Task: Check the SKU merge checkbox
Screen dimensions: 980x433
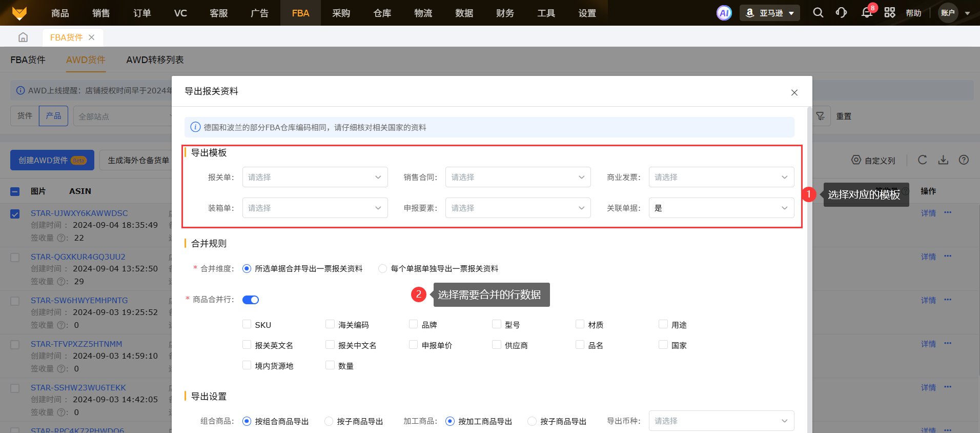Action: tap(247, 324)
